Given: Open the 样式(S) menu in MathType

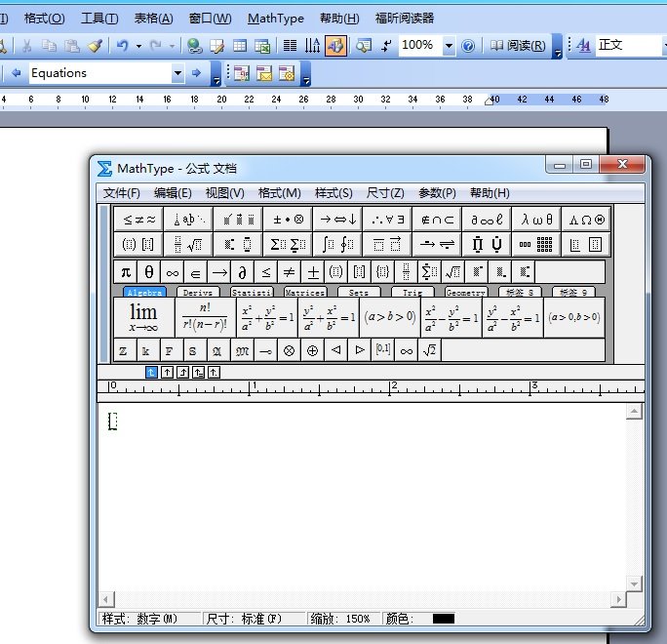Looking at the screenshot, I should tap(333, 193).
